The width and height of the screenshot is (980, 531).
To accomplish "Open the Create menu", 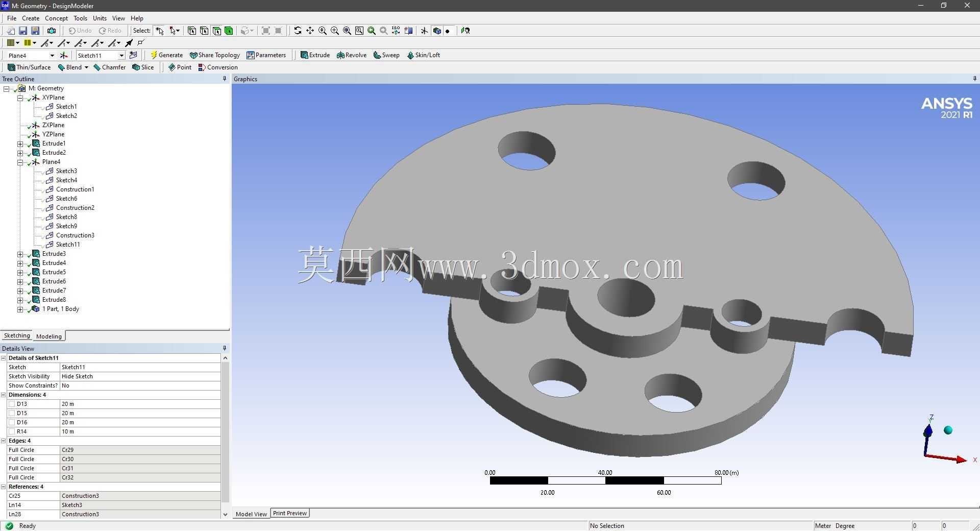I will [31, 18].
